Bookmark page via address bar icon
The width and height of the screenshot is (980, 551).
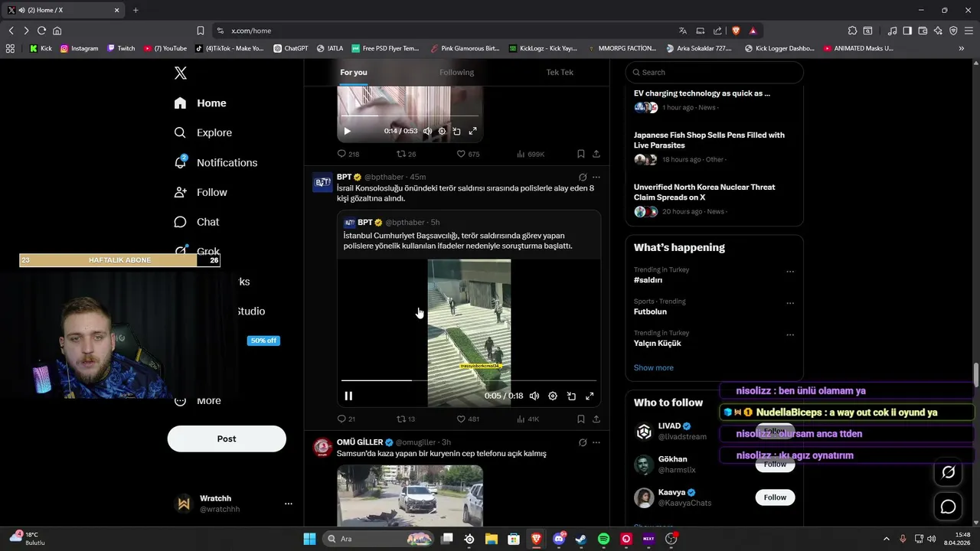tap(201, 31)
